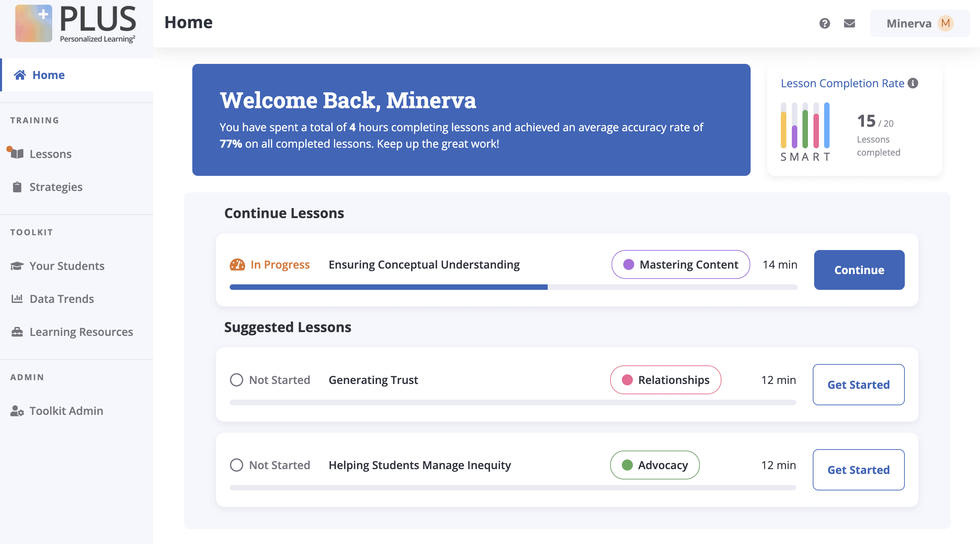Open Learning Resources in sidebar

pyautogui.click(x=81, y=332)
